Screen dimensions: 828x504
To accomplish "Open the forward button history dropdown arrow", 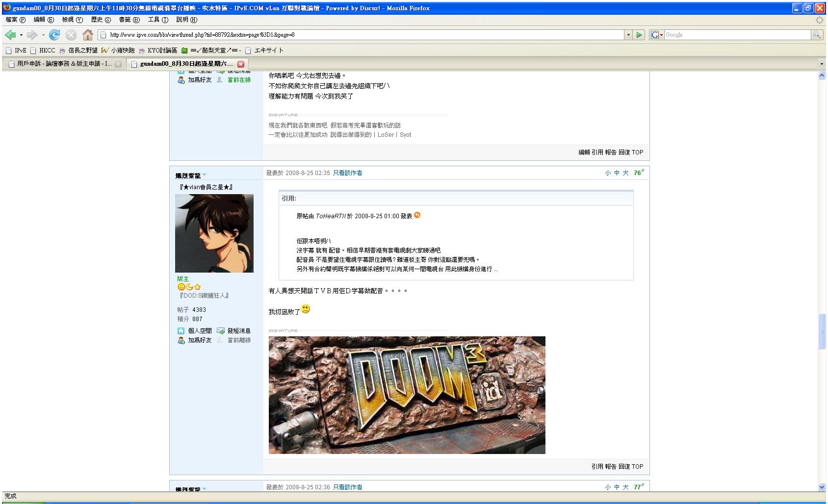I will pos(43,35).
